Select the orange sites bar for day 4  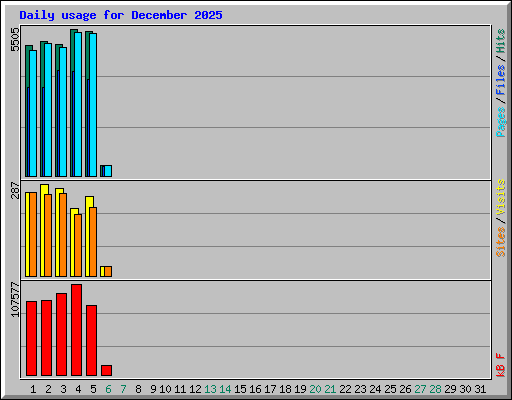78,245
